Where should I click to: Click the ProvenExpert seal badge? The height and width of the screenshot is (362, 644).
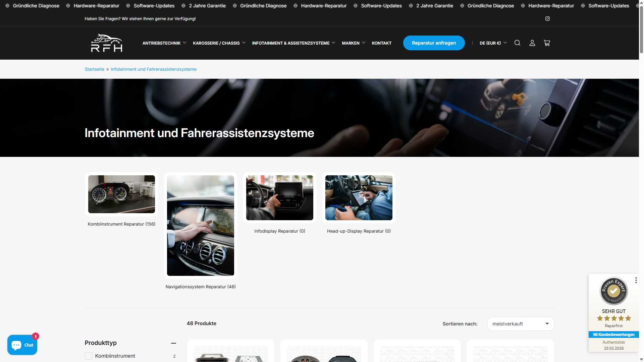click(x=613, y=291)
